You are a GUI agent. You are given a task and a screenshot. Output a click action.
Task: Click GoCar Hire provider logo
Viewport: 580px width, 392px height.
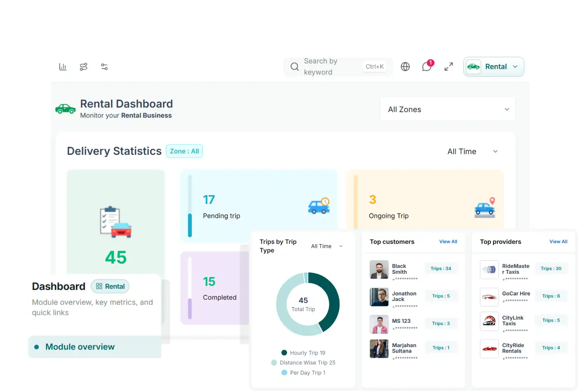click(489, 297)
